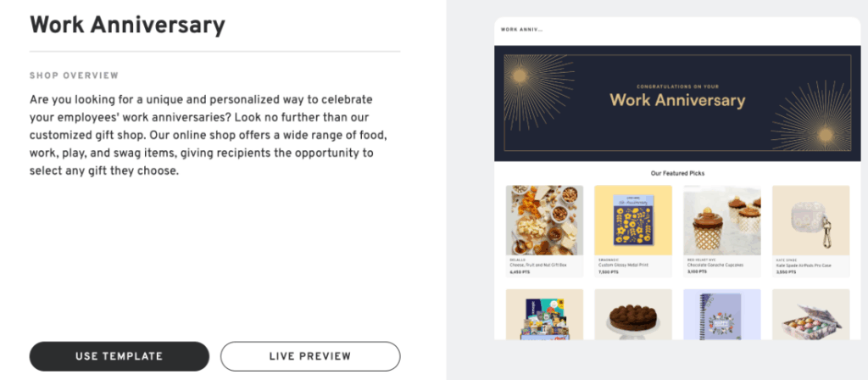Click the "SHOP OVERVIEW" section label

(74, 75)
